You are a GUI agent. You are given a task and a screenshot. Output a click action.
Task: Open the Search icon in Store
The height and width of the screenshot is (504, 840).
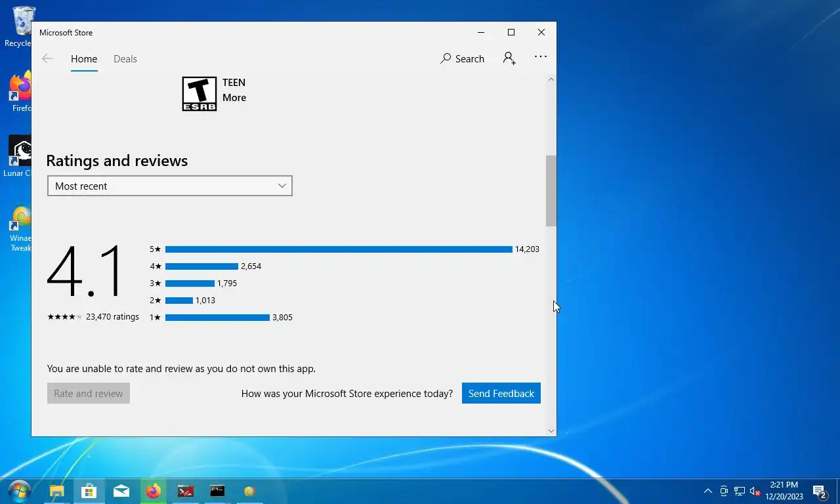click(462, 58)
